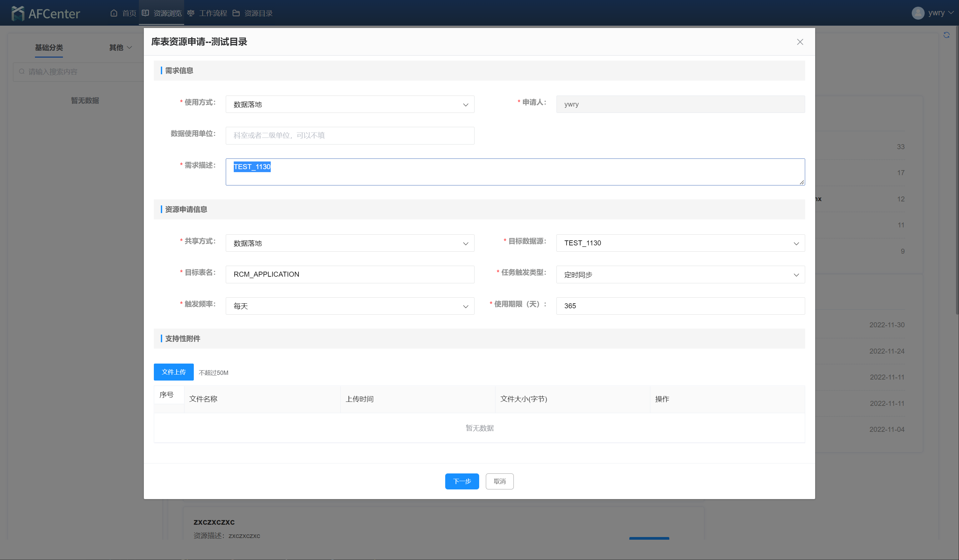Open the 目标数据源 dropdown
Screen dimensions: 959x560
[680, 243]
